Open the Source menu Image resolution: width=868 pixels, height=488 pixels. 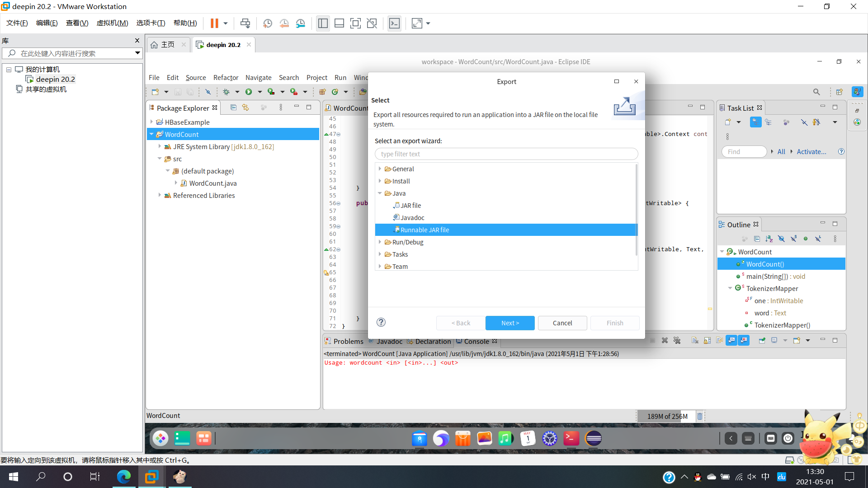(x=195, y=78)
